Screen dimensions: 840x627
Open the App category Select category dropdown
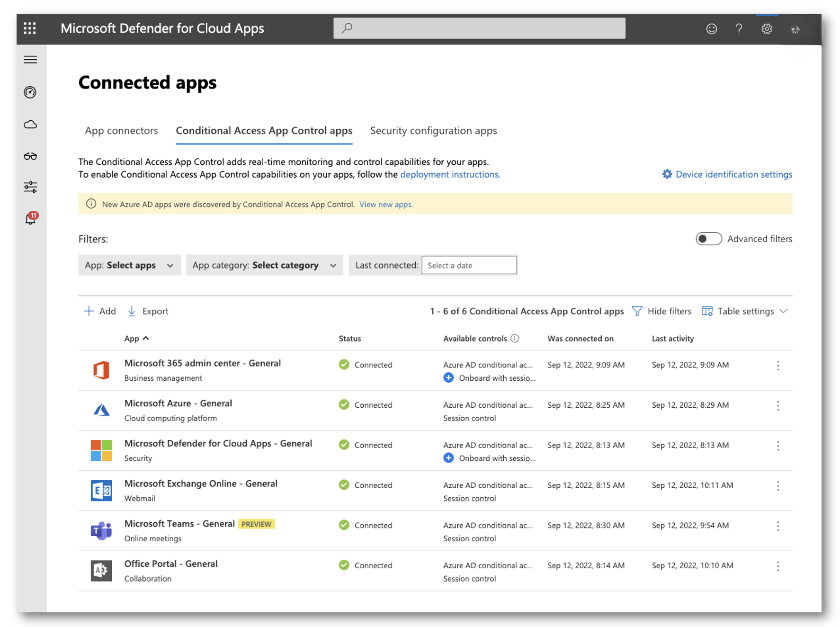click(264, 265)
